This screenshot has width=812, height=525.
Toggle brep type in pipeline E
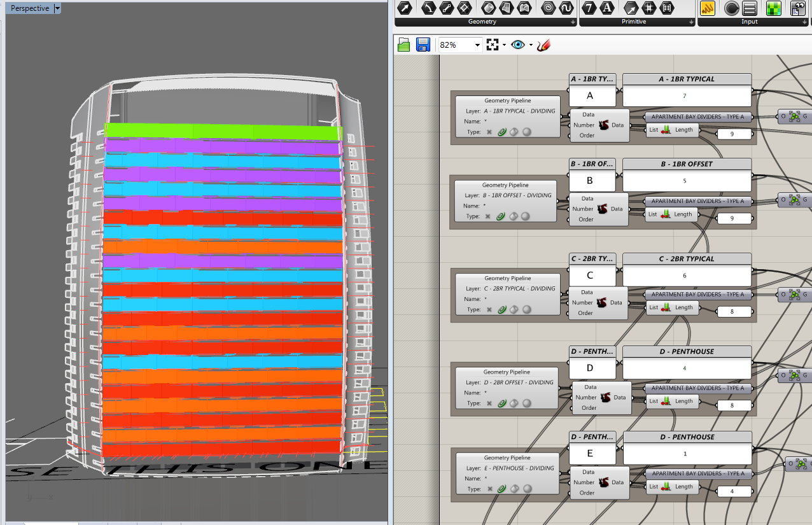coord(514,489)
